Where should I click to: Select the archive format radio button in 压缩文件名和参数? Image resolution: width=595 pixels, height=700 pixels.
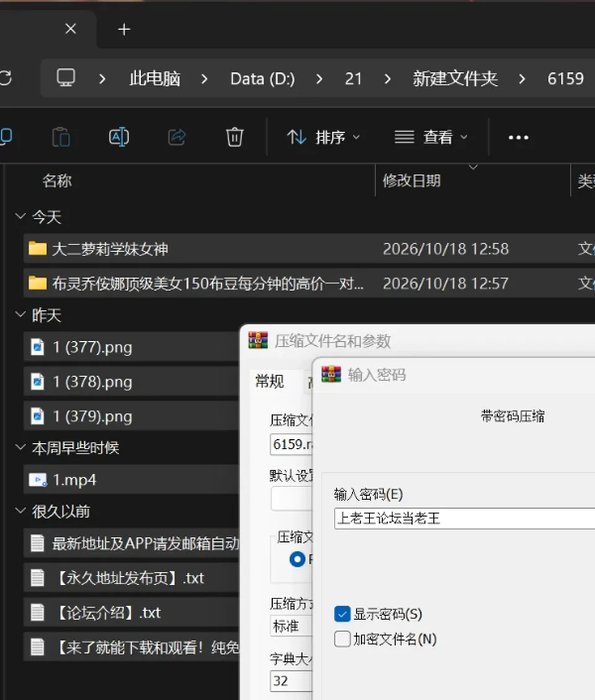tap(297, 559)
